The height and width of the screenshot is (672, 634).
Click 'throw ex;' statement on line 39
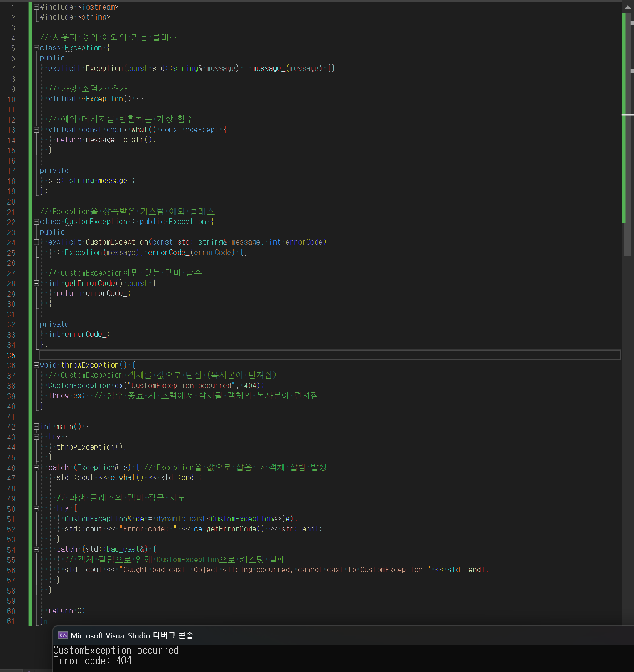(x=67, y=396)
